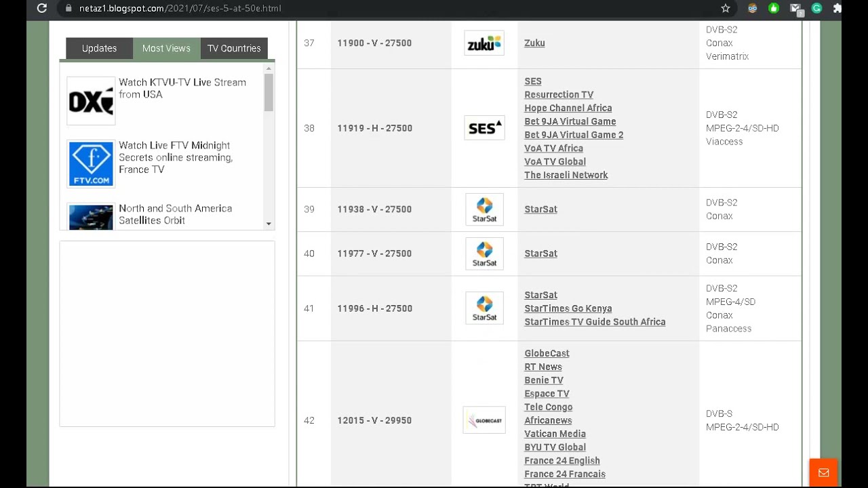Open the Espace TV link

click(547, 394)
